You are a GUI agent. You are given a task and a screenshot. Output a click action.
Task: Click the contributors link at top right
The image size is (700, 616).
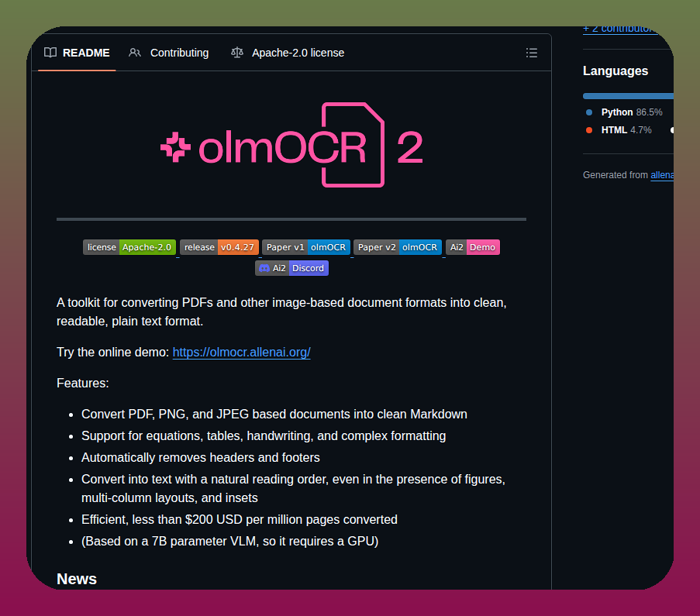click(x=620, y=29)
